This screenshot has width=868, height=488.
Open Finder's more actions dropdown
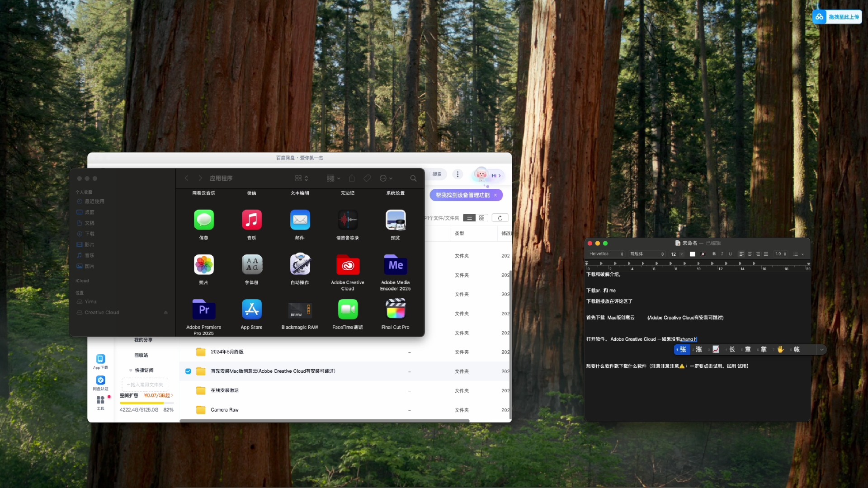386,178
